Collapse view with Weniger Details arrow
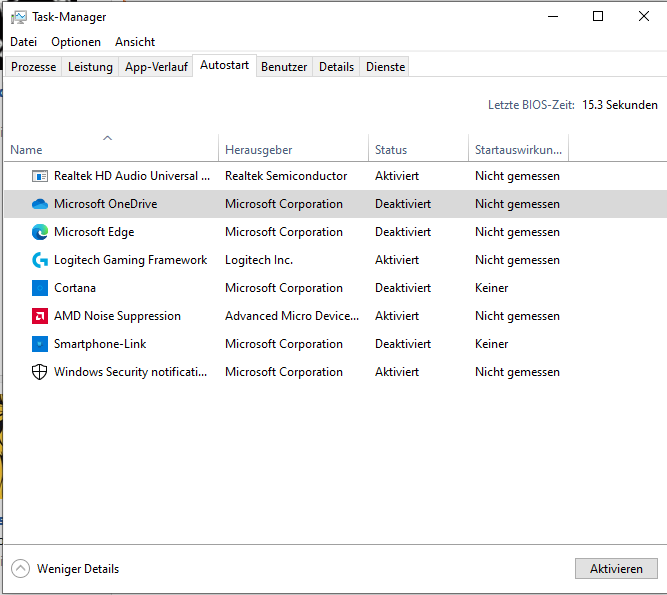 tap(21, 568)
